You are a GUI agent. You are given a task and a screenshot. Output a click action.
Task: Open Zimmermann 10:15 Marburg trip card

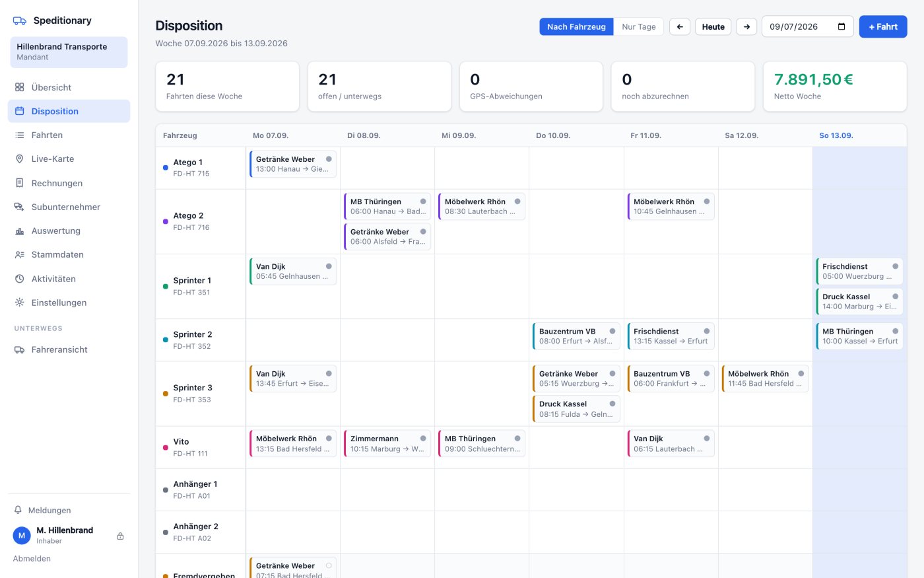[x=387, y=443]
